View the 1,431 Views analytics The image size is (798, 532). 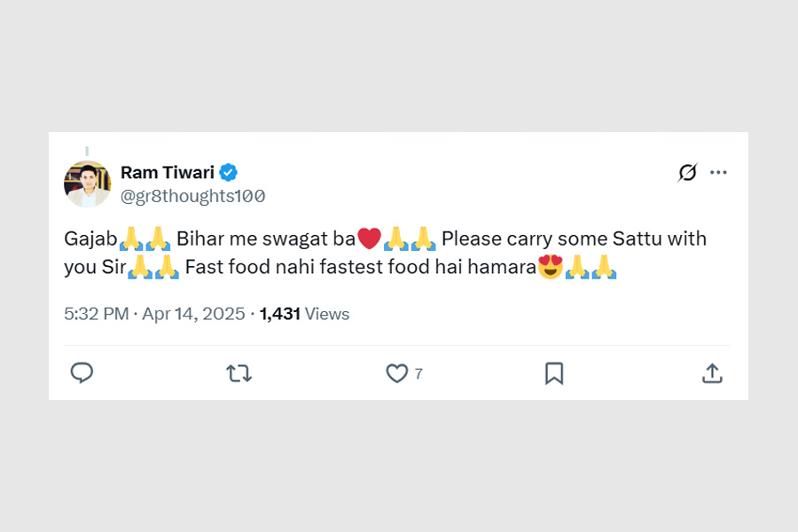(304, 314)
